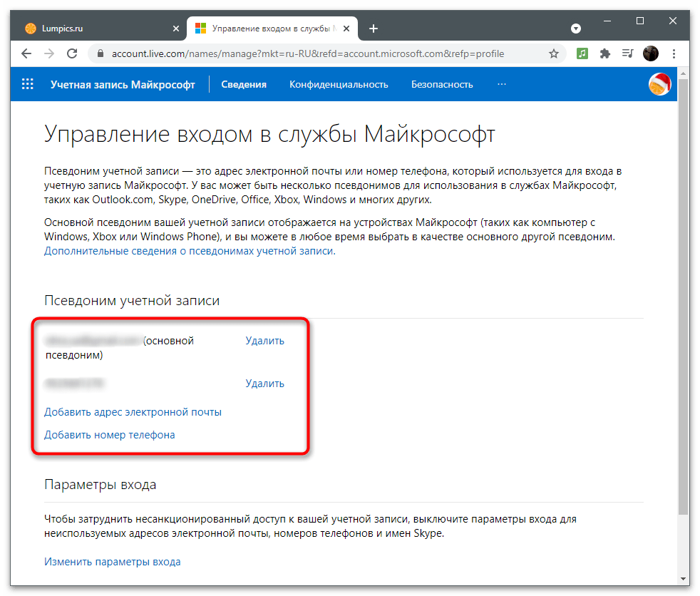Click the reload page icon
This screenshot has height=596, width=700.
pyautogui.click(x=71, y=53)
